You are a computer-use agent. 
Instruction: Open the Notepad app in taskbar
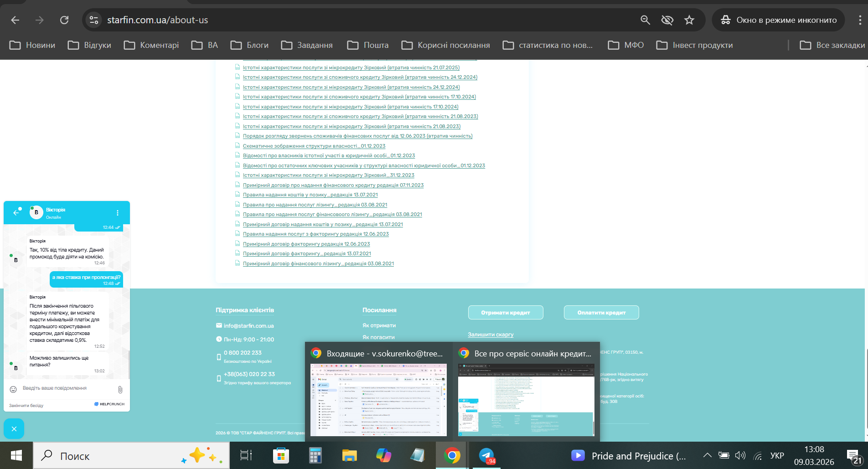click(x=418, y=455)
